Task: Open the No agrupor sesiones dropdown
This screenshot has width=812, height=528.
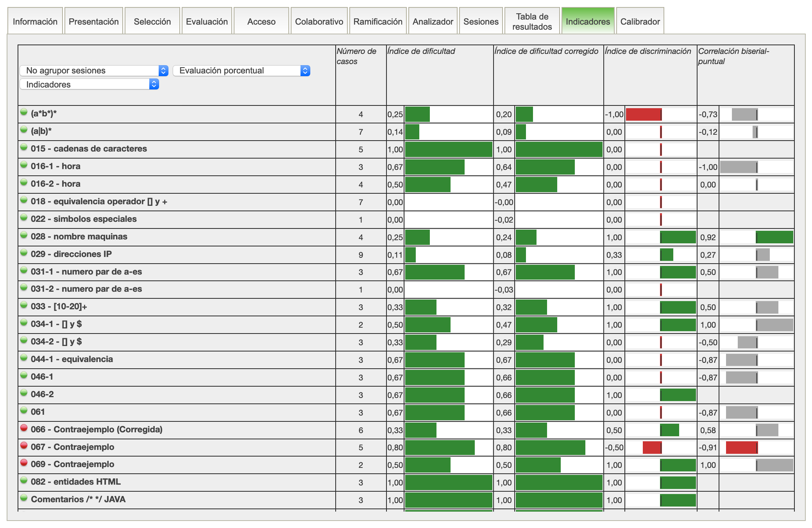Action: click(x=94, y=71)
